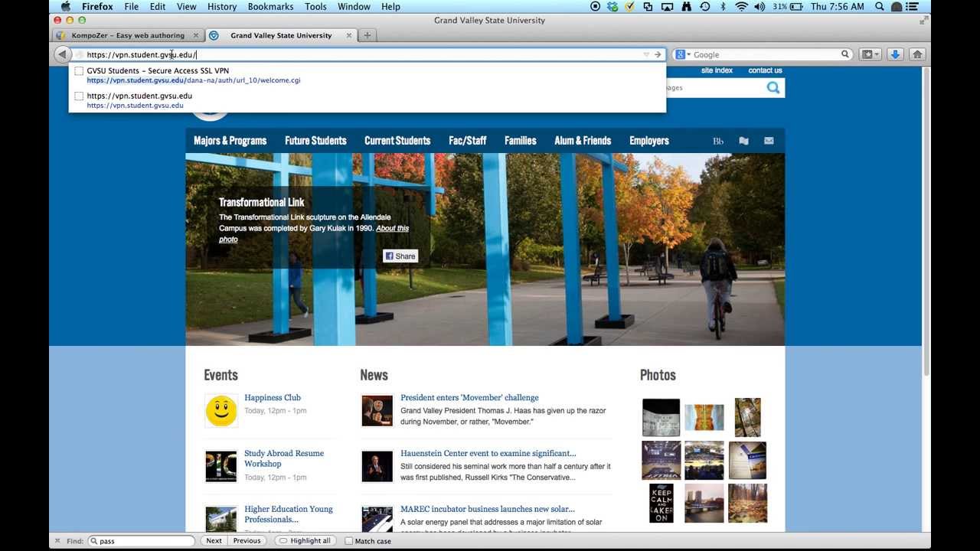
Task: Open the History menu
Action: coord(222,6)
